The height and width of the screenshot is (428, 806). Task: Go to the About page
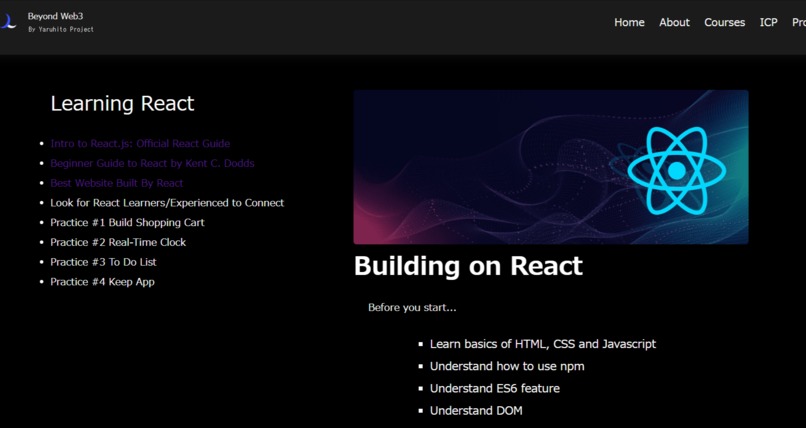coord(674,22)
